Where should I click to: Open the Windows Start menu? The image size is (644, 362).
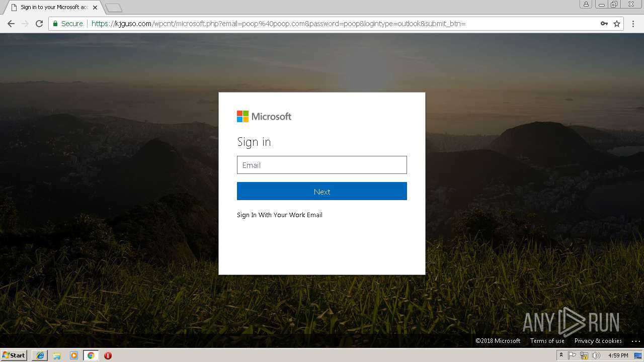coord(14,355)
